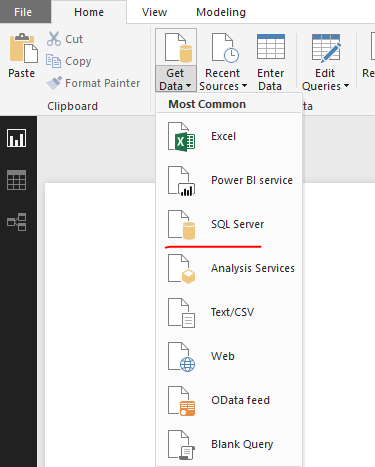Switch to Relationships view icon
This screenshot has width=375, height=467.
pyautogui.click(x=16, y=222)
